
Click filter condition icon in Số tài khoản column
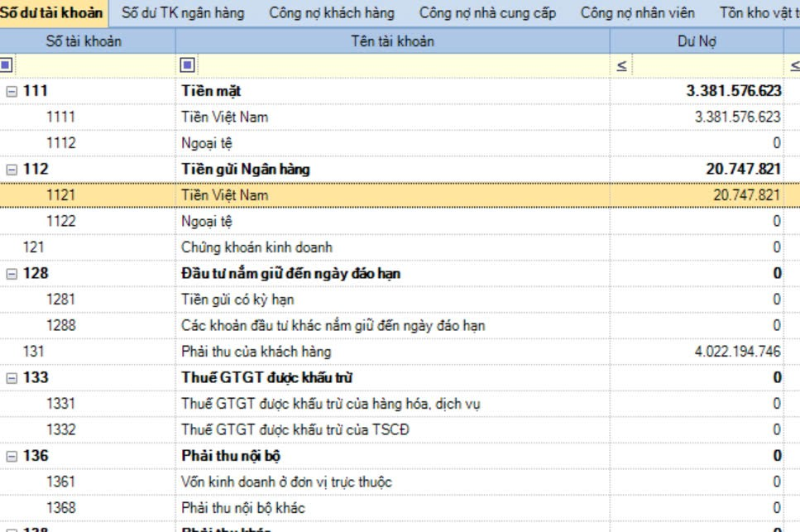coord(7,65)
